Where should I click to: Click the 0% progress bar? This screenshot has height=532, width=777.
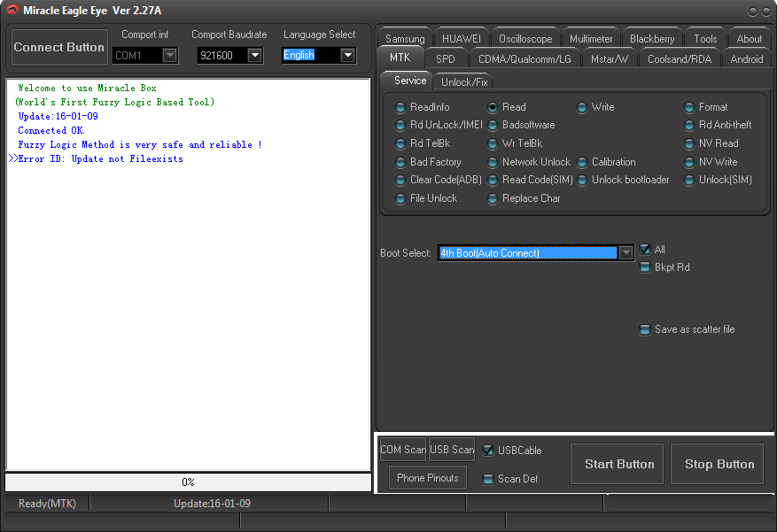click(189, 482)
